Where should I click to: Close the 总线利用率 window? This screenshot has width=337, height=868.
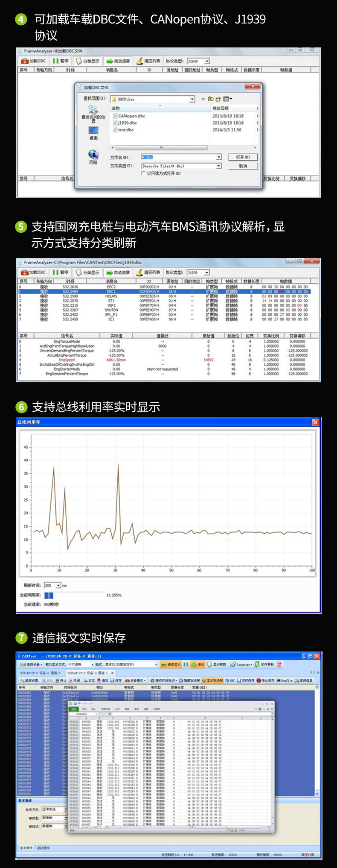click(x=315, y=422)
